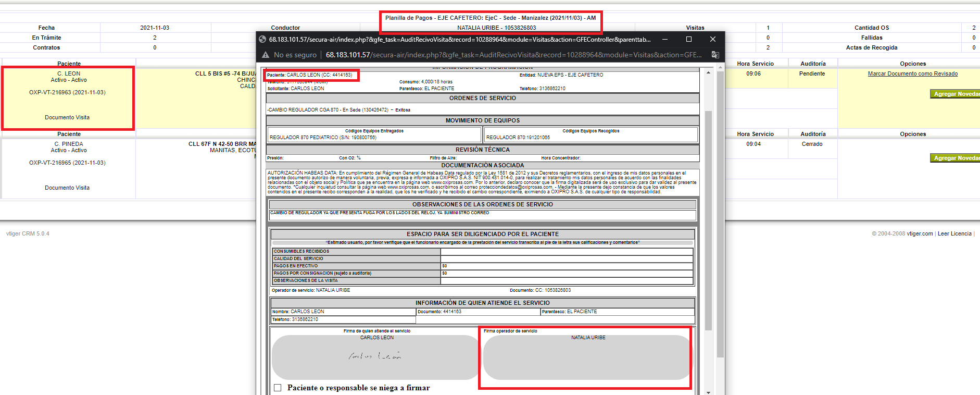Click the 'ORDENES DE SERVICIO' section header
This screenshot has width=980, height=395.
tap(483, 98)
